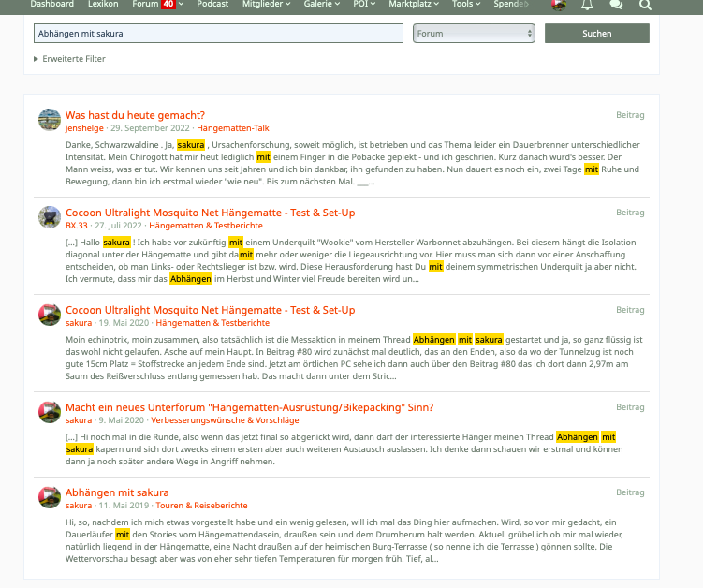Viewport: 703px width, 588px height.
Task: Click BX.33's avatar in second result
Action: pyautogui.click(x=50, y=217)
